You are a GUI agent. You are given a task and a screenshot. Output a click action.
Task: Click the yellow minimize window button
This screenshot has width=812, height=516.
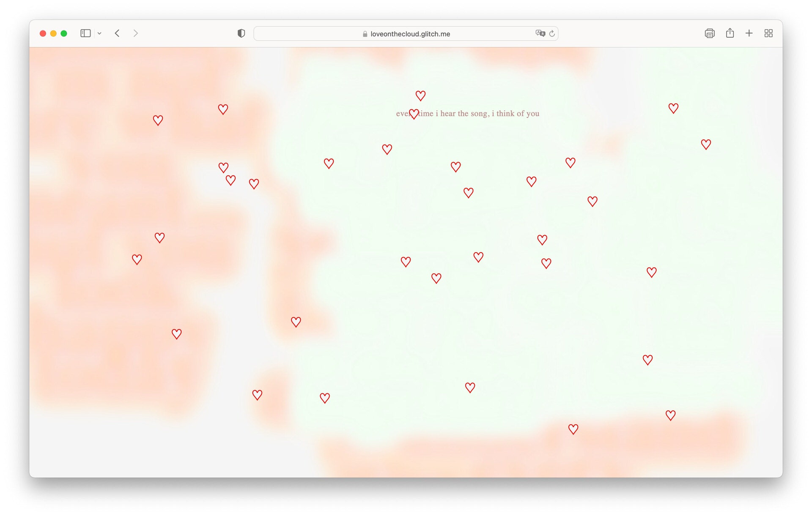(53, 33)
